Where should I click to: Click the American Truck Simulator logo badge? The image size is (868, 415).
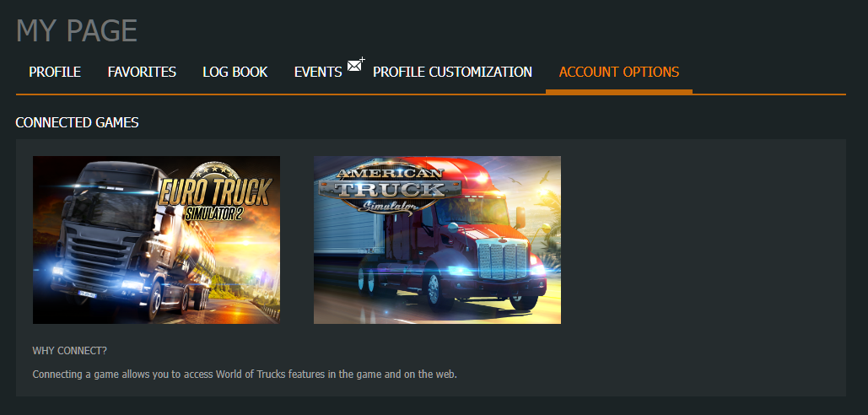[391, 189]
